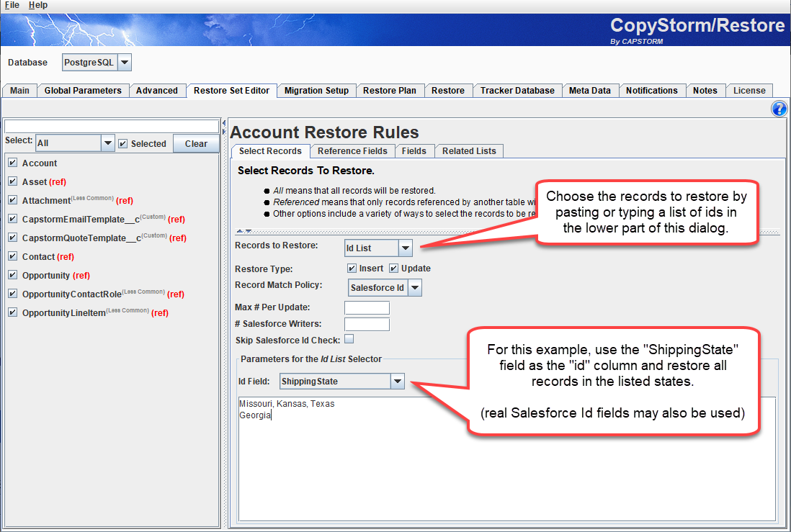This screenshot has height=532, width=791.
Task: Switch to the Notifications tab
Action: point(652,91)
